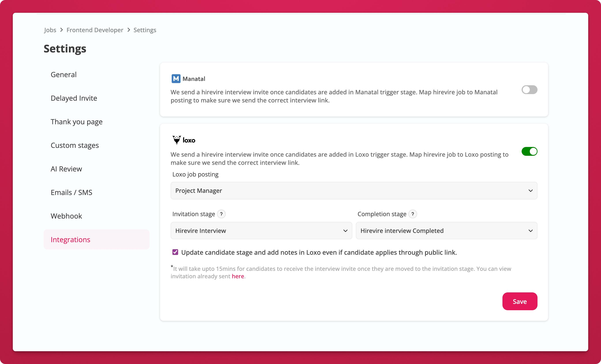Follow the 'here' sent invitations link
This screenshot has height=364, width=601.
point(238,276)
